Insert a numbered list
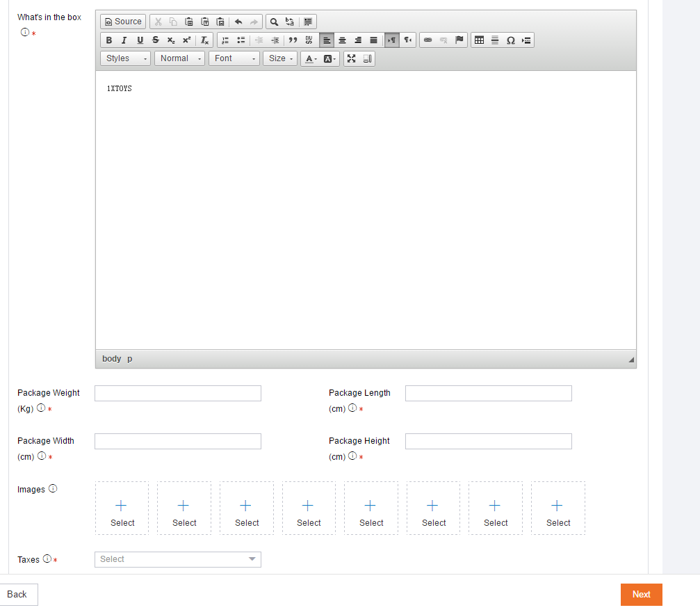 [x=225, y=40]
